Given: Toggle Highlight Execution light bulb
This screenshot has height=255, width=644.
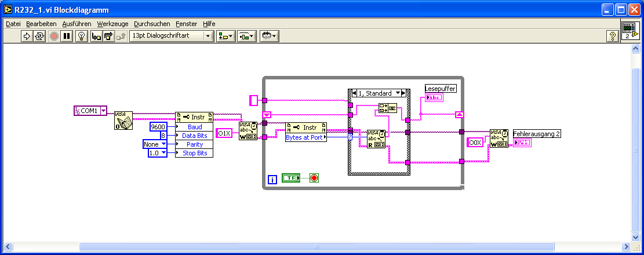Looking at the screenshot, I should pyautogui.click(x=82, y=36).
